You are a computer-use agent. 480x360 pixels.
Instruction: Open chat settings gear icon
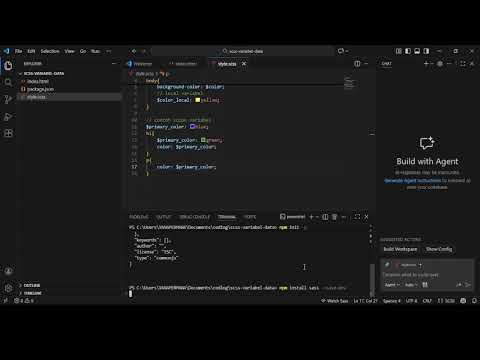point(440,63)
